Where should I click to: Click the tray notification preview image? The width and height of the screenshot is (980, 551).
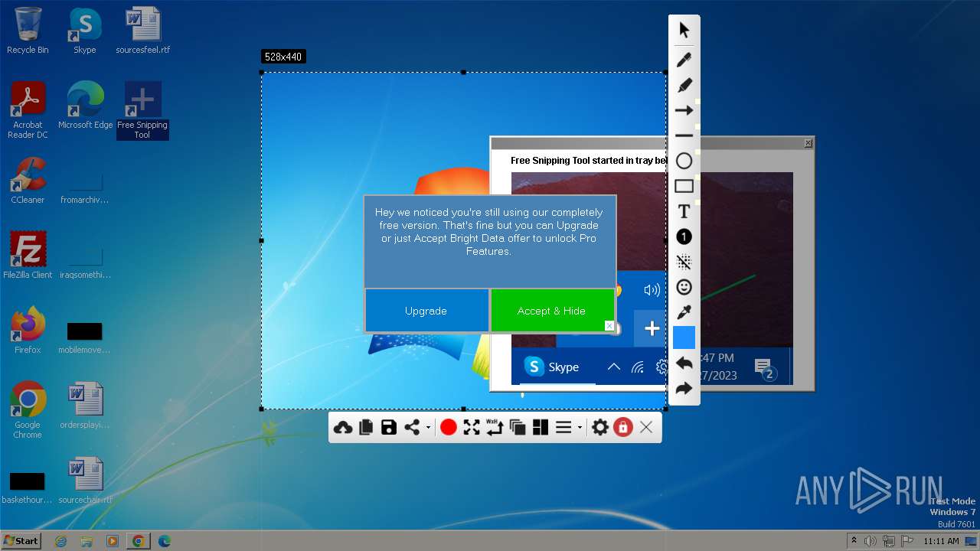652,278
